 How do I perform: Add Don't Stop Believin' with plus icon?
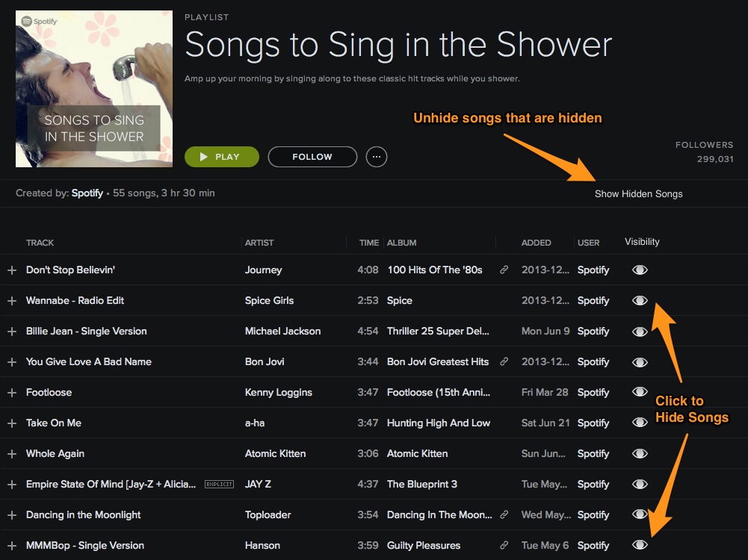[x=12, y=270]
